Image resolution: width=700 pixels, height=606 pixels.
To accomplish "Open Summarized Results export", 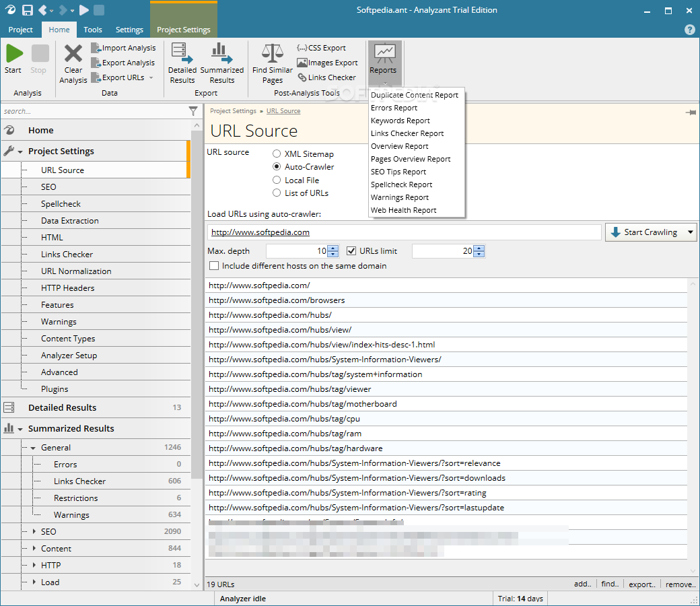I will coord(222,63).
